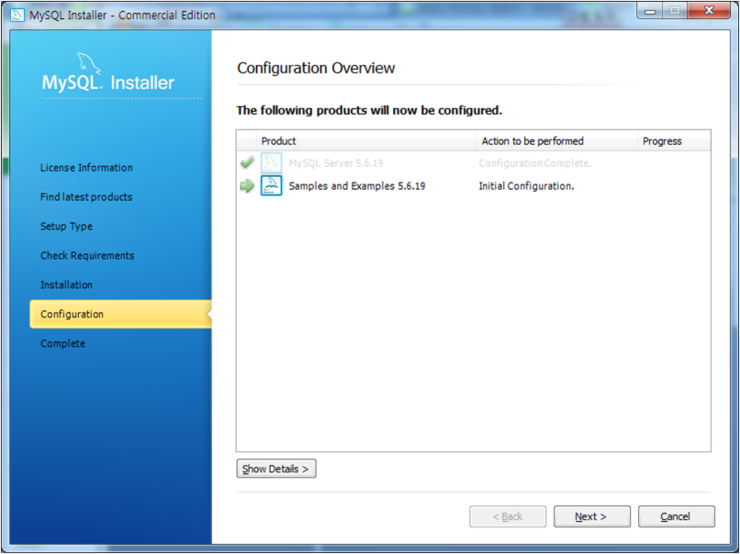Select the Installation step in the sidebar
This screenshot has height=554, width=740.
click(x=67, y=285)
